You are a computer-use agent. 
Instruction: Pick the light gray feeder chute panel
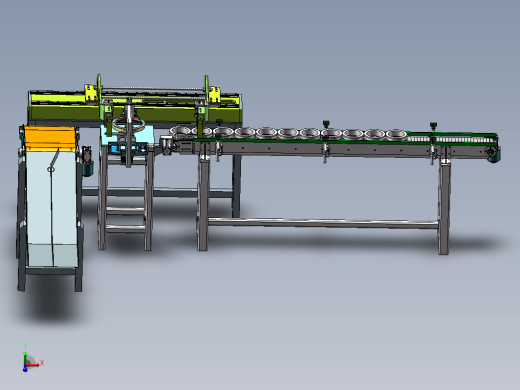[x=52, y=208]
